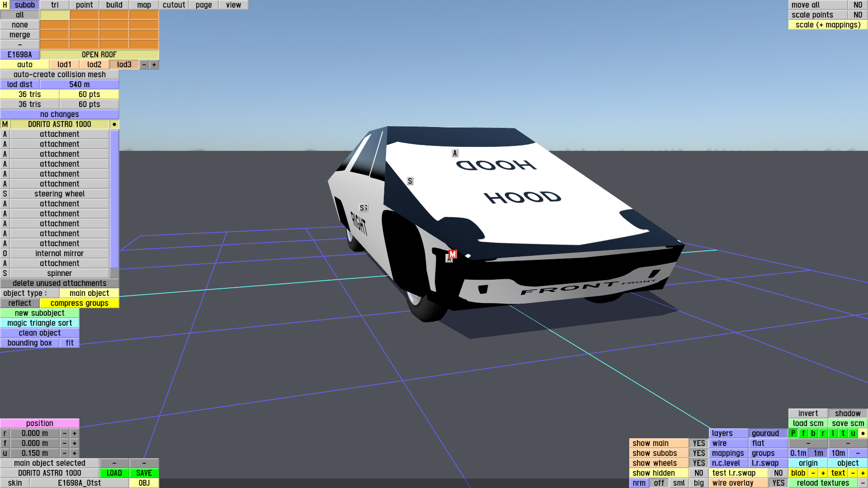868x488 pixels.
Task: Toggle wire overlay YES setting
Action: tap(778, 483)
